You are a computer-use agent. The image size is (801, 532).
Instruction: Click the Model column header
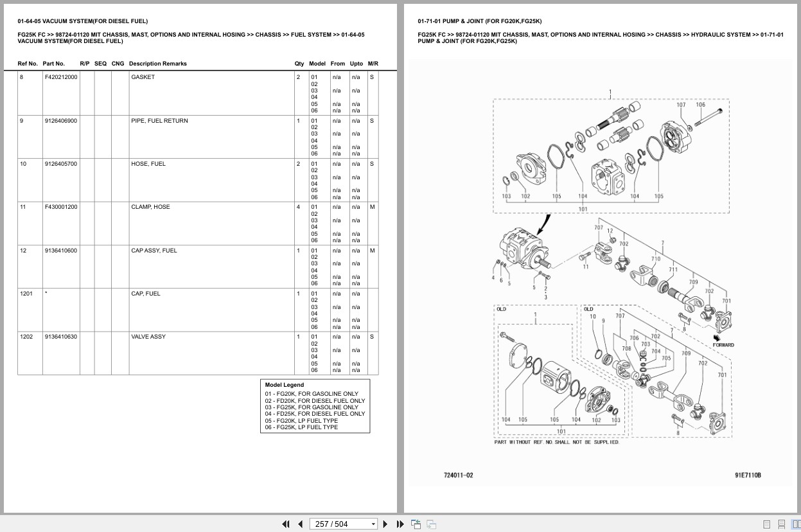coord(317,64)
